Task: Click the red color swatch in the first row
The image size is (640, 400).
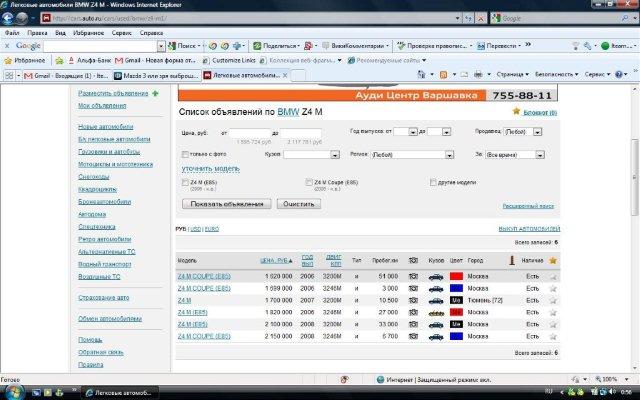Action: [455, 275]
